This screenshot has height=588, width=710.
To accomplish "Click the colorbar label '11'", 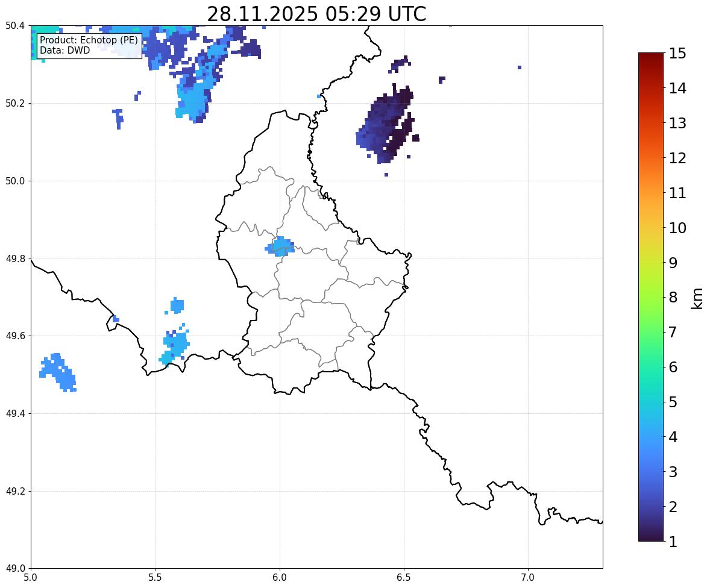I will click(678, 193).
